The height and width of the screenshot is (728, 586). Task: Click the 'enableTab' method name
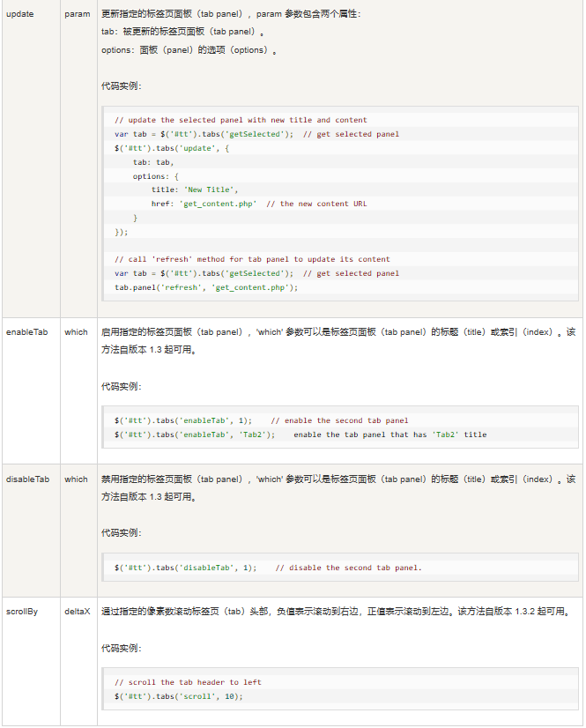pos(27,332)
